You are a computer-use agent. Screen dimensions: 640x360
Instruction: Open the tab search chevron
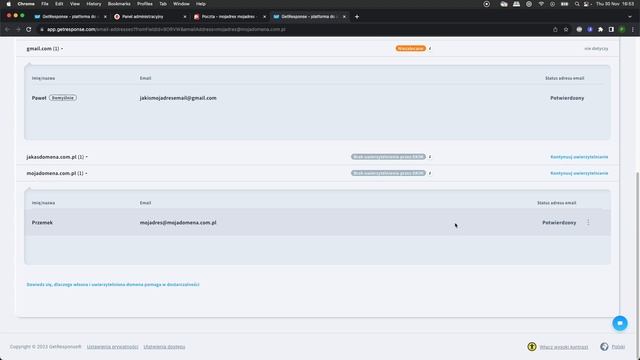(x=630, y=17)
